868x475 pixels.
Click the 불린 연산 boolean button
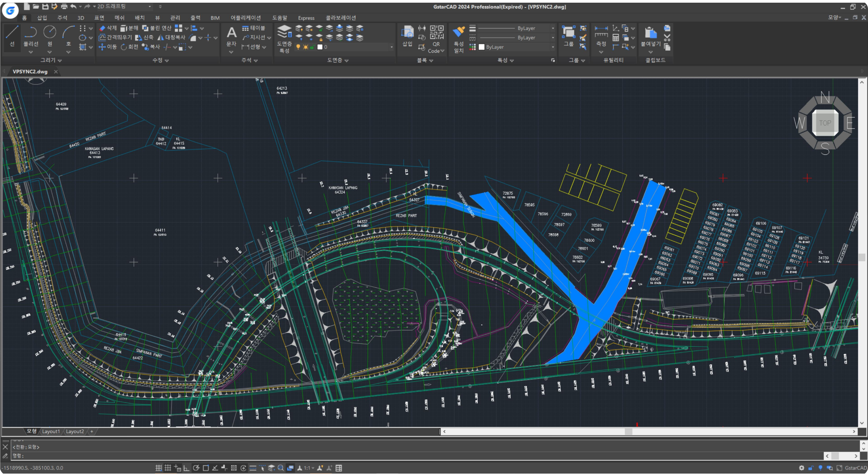156,28
